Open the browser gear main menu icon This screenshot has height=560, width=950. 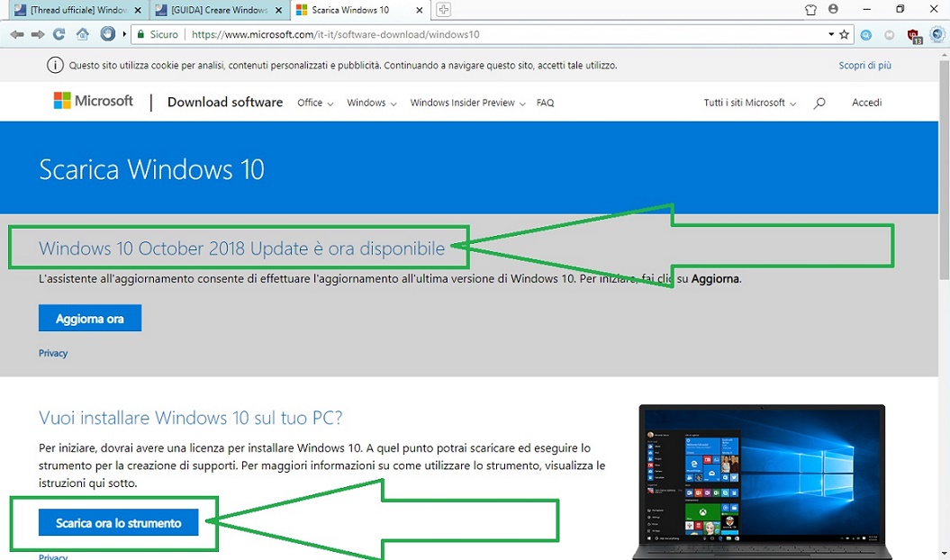[x=937, y=34]
